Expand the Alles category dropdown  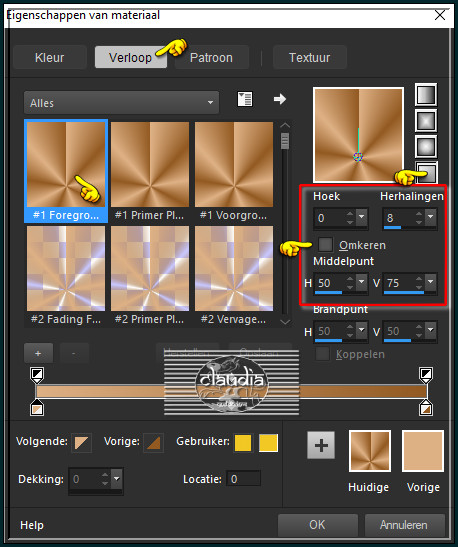click(121, 103)
